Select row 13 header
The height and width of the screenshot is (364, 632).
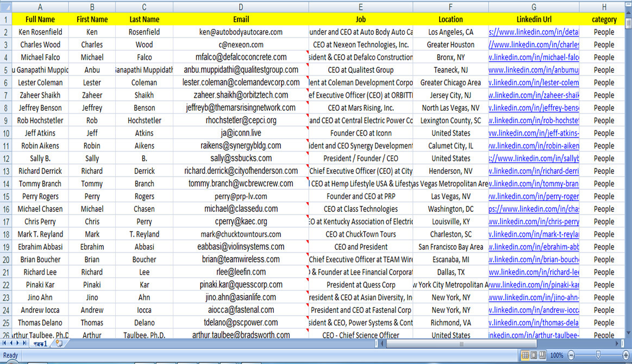point(5,171)
